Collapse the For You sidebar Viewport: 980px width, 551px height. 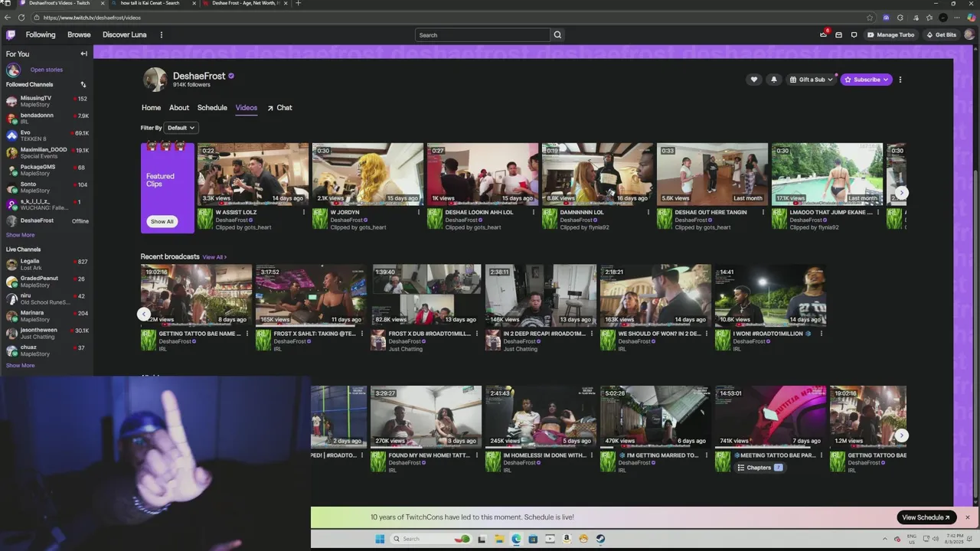pyautogui.click(x=83, y=54)
